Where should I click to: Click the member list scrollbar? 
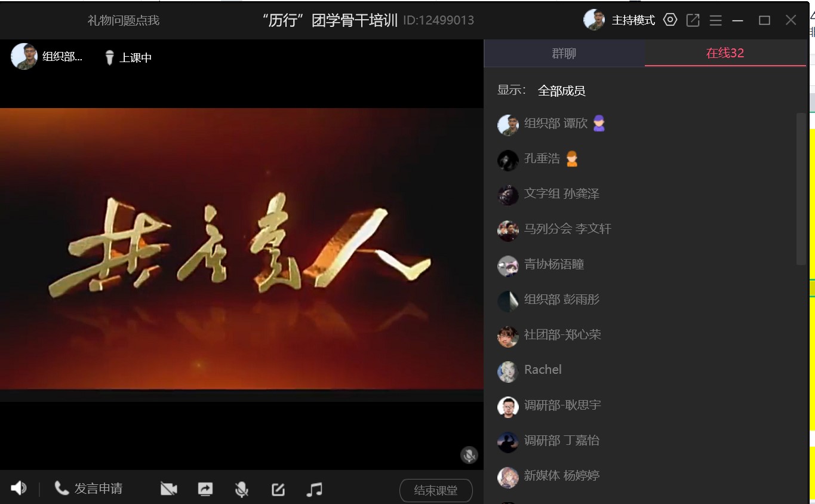pyautogui.click(x=801, y=188)
